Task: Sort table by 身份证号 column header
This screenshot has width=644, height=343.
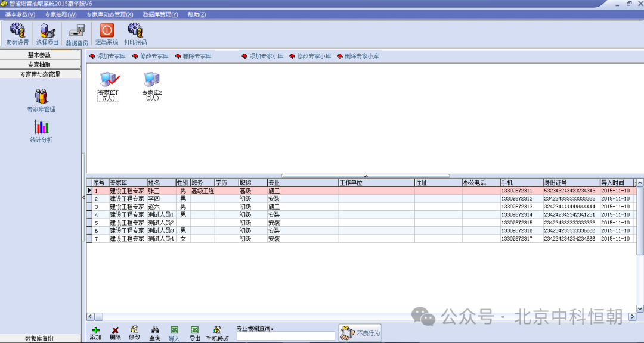Action: pos(571,183)
